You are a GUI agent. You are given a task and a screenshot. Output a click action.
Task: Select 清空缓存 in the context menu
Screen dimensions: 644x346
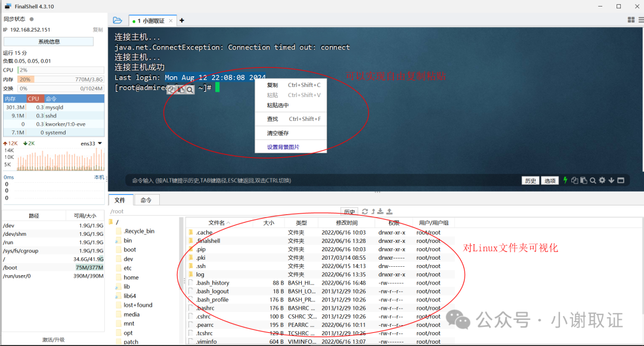(291, 133)
